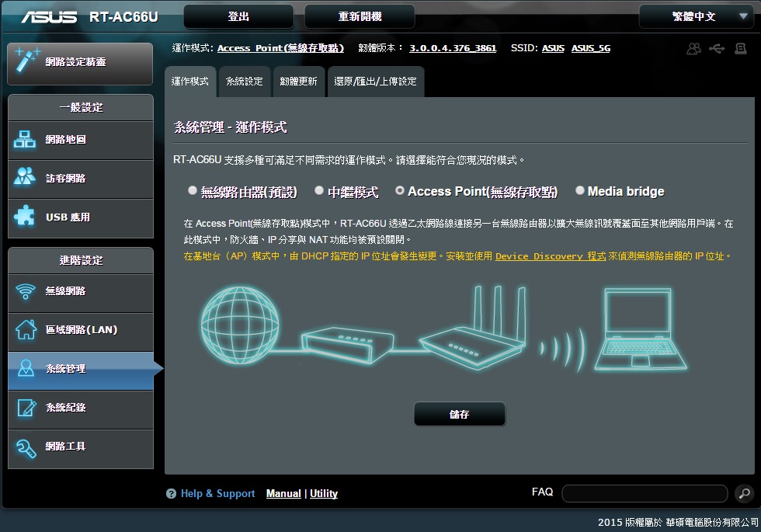Open 網路工具 in sidebar
This screenshot has height=532, width=761.
(81, 449)
